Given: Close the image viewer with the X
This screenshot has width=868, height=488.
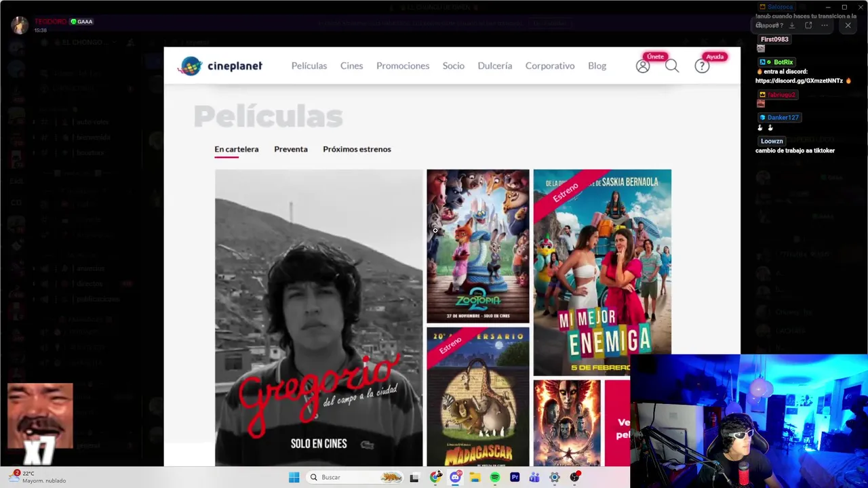Looking at the screenshot, I should 848,25.
